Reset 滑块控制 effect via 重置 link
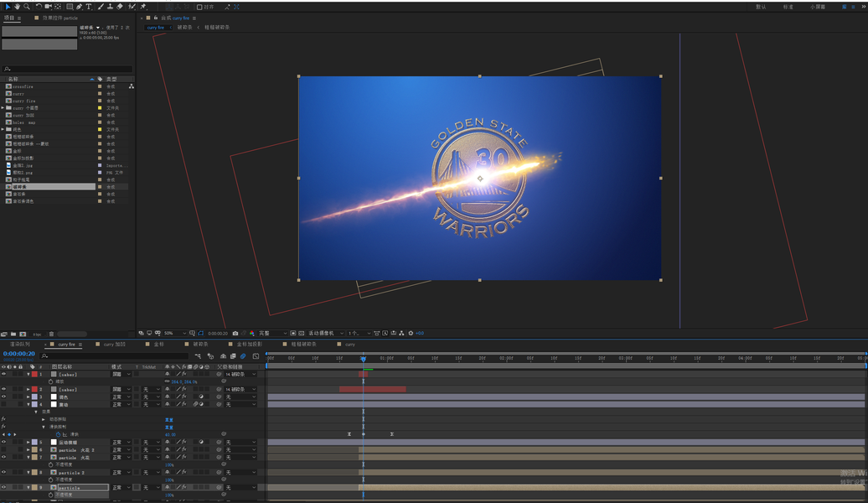Screen dimensions: 868x503 click(x=169, y=427)
